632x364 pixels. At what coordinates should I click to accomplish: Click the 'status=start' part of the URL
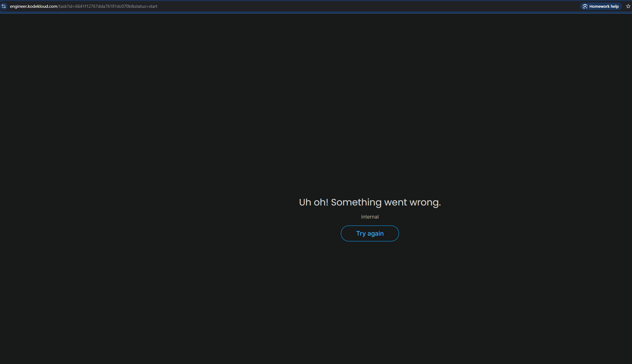146,6
